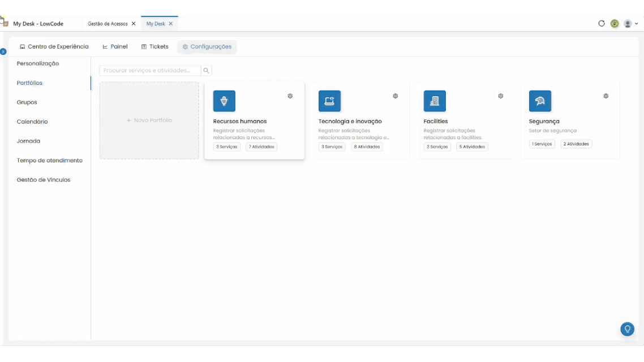Expand the collapsed side panel arrow
The width and height of the screenshot is (644, 362).
tap(3, 51)
